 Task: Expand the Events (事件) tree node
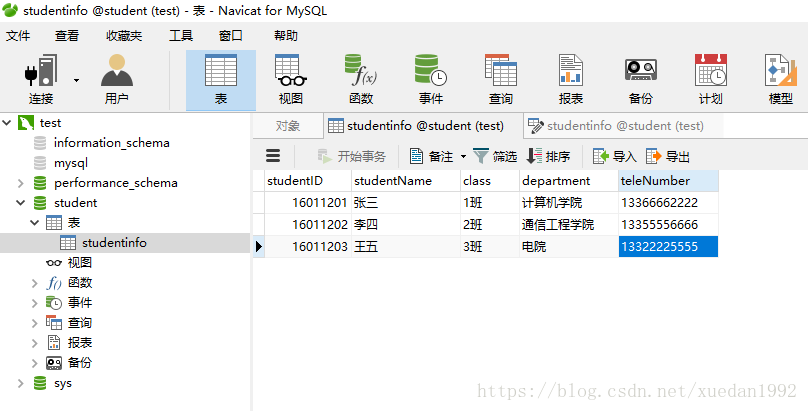(35, 303)
